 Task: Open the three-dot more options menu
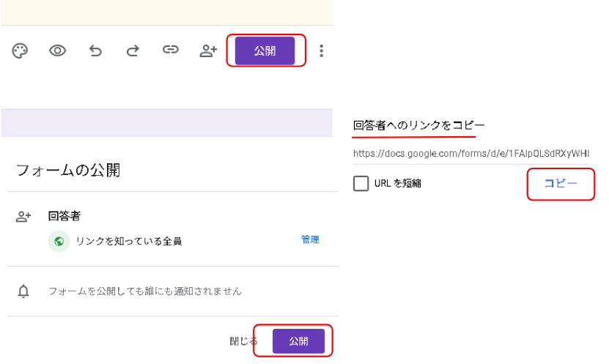321,51
